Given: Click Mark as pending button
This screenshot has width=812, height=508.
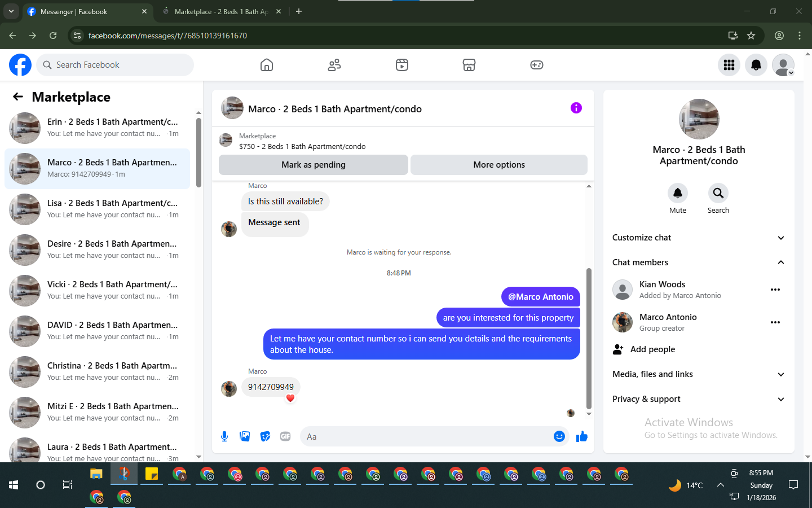Looking at the screenshot, I should tap(314, 165).
